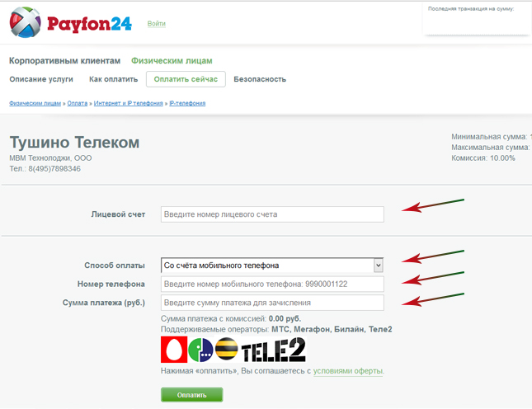Click the green Оплатить button

pyautogui.click(x=191, y=395)
